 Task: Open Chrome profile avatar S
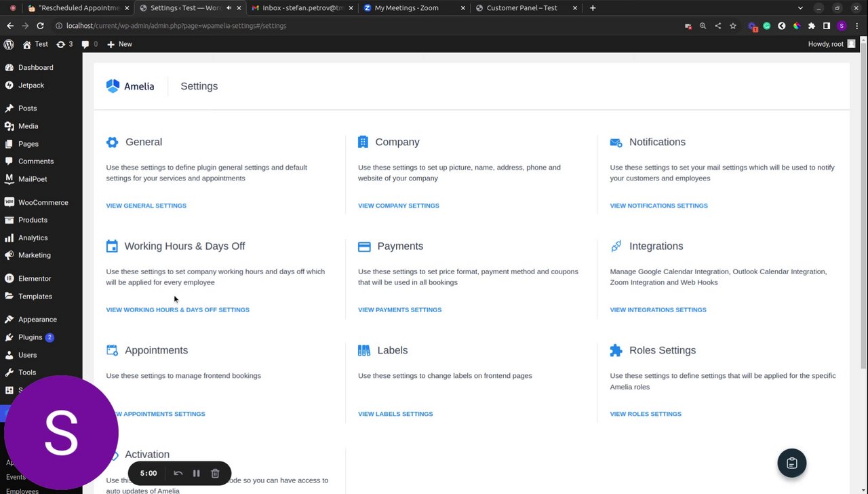(x=842, y=26)
